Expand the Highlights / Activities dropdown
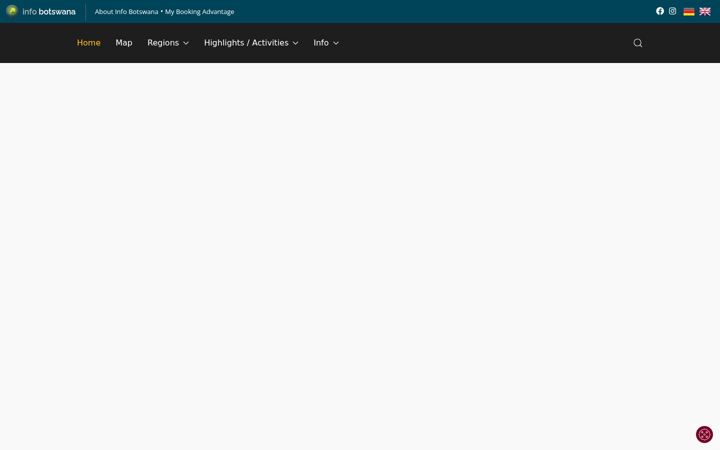The height and width of the screenshot is (450, 720). click(x=251, y=43)
